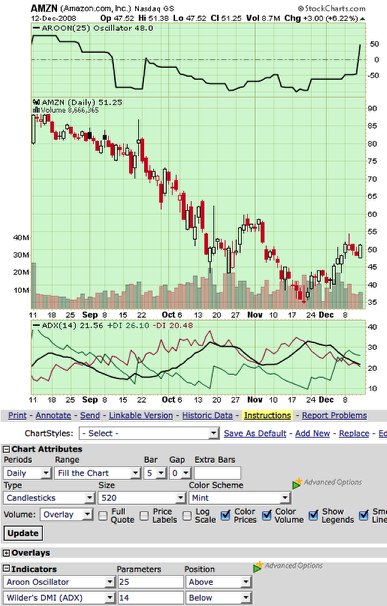Open the ChartStyles Select dropdown
Viewport: 387px width, 606px height.
point(149,433)
